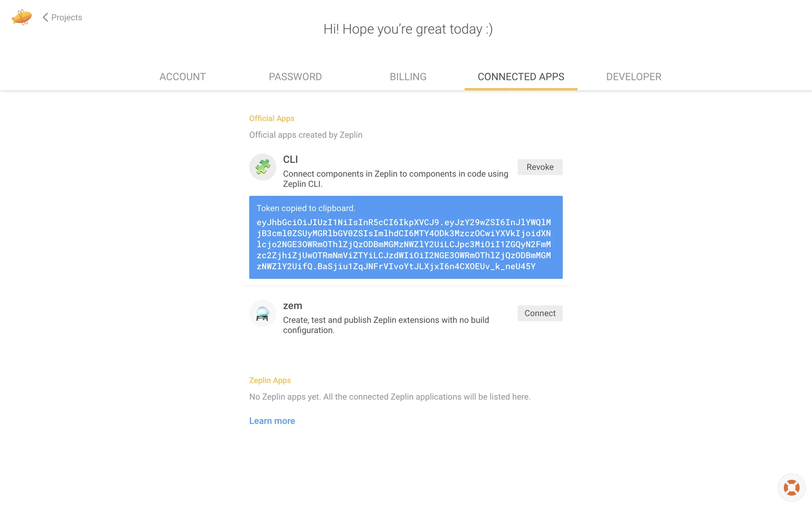Screen dimensions: 812x508
Task: Connect the zem app
Action: [x=540, y=313]
